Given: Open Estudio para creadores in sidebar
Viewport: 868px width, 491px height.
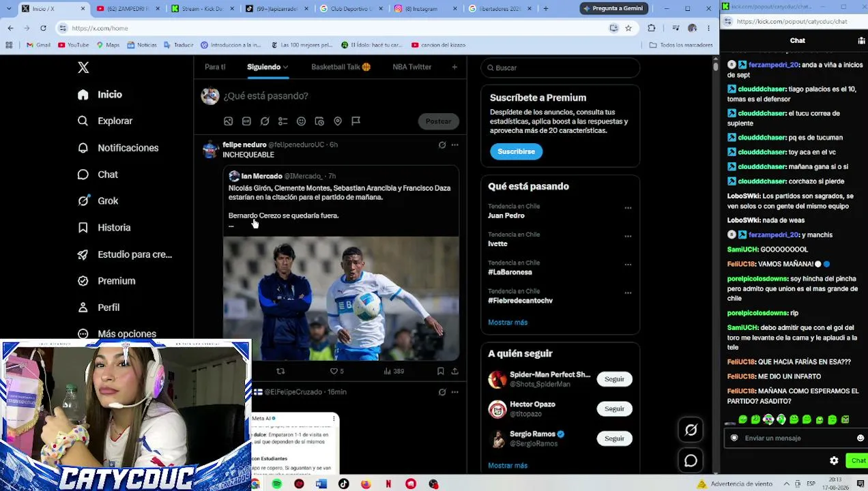Looking at the screenshot, I should 125,254.
